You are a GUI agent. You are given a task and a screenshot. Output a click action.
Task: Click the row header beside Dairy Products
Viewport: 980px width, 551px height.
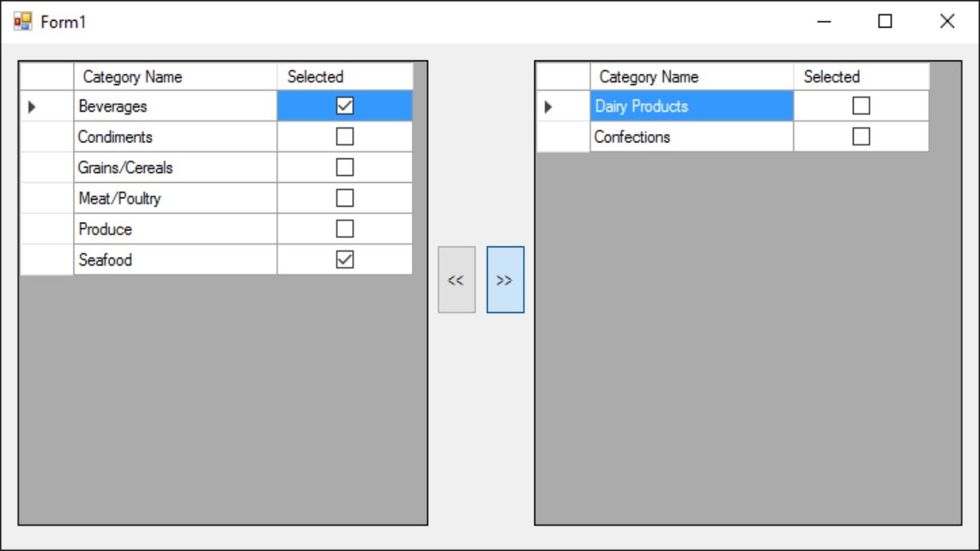[x=563, y=106]
